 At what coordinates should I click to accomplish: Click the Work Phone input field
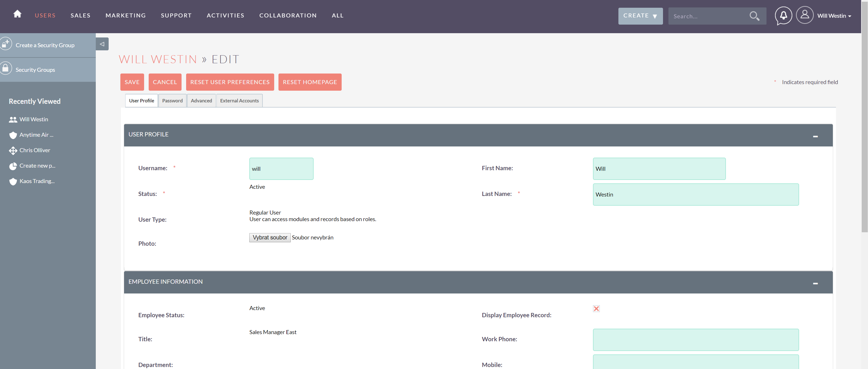tap(696, 340)
